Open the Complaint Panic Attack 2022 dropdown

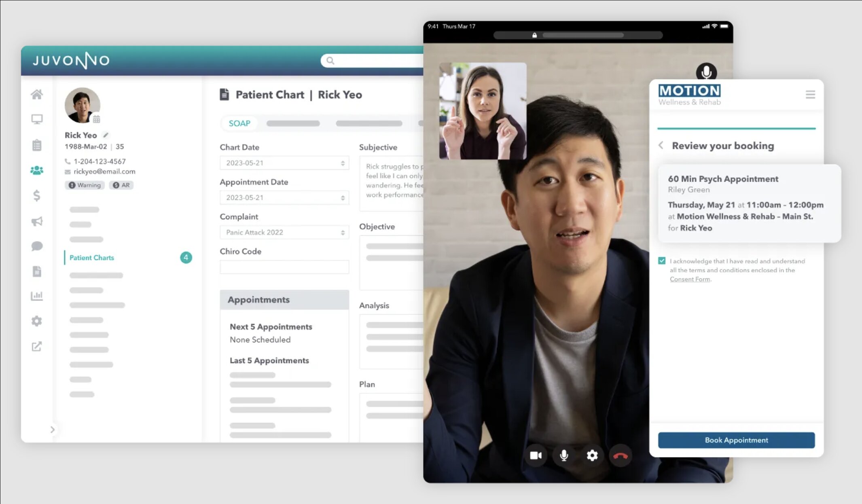tap(284, 233)
